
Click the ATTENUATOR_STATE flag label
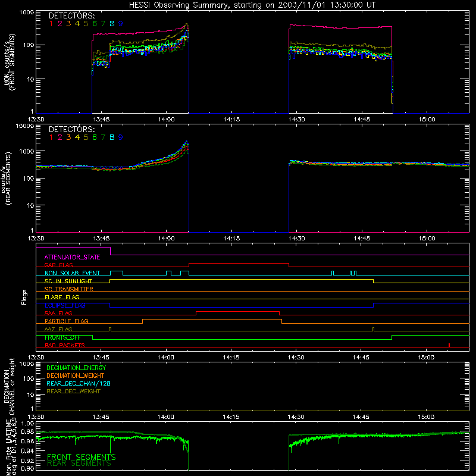(72, 258)
